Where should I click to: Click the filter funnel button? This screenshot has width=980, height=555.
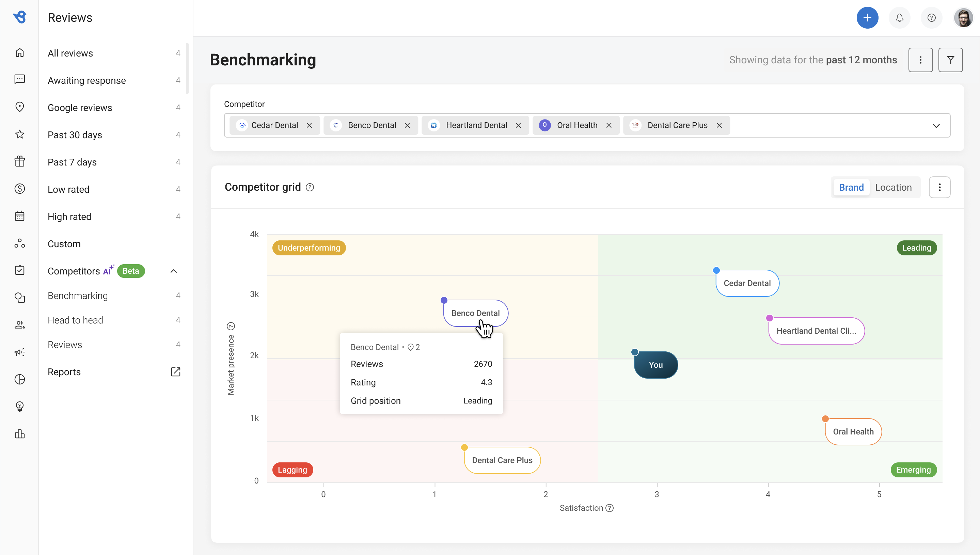coord(950,60)
